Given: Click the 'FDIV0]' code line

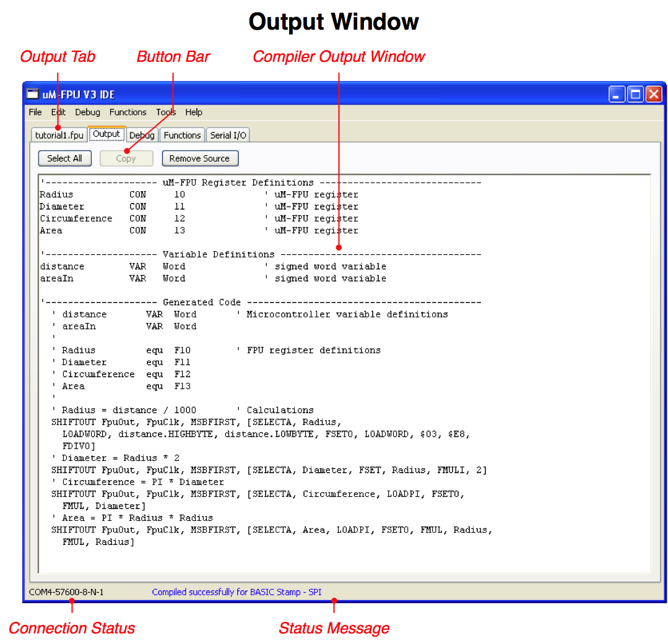Looking at the screenshot, I should pyautogui.click(x=79, y=446).
